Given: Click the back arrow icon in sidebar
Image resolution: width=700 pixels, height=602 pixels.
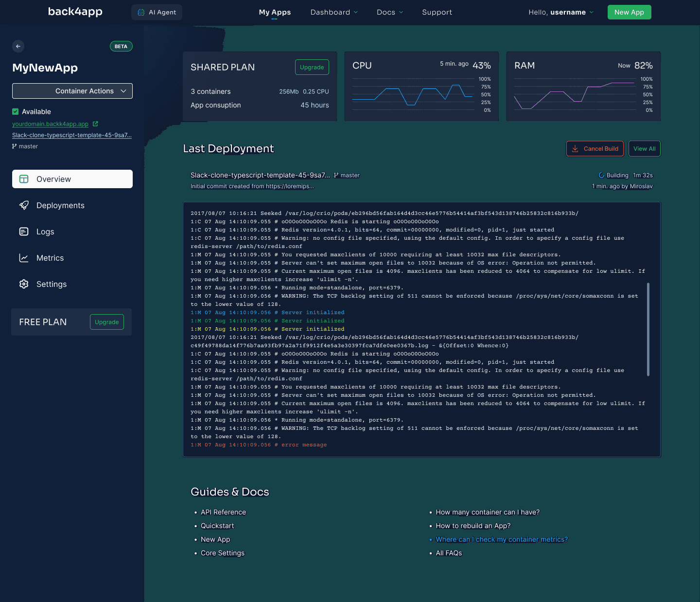Looking at the screenshot, I should 18,46.
